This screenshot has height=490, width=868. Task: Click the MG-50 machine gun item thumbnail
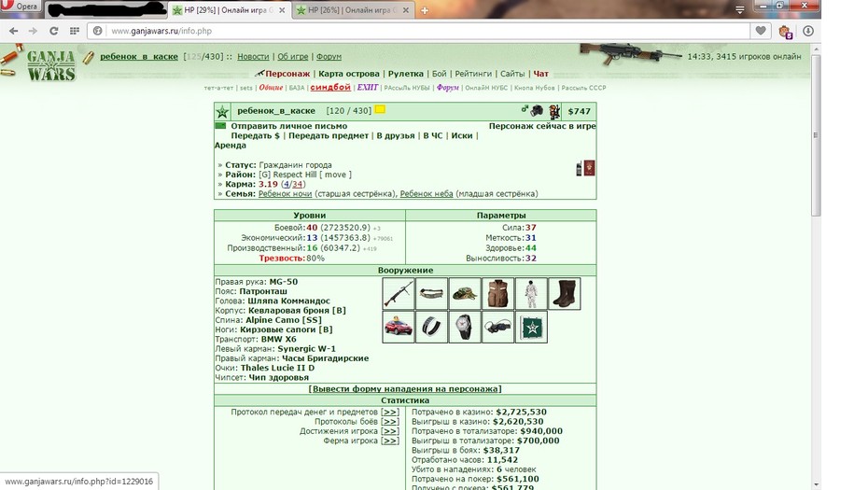[x=398, y=293]
